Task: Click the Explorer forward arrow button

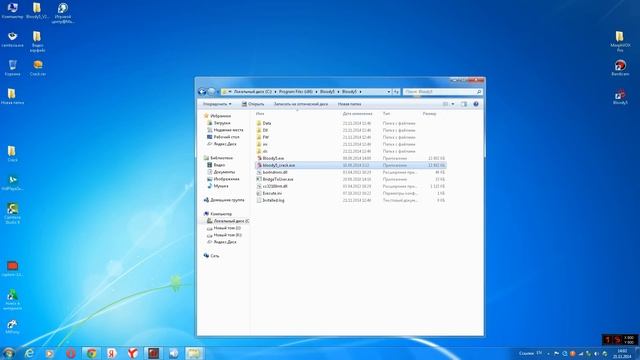Action: coord(211,92)
